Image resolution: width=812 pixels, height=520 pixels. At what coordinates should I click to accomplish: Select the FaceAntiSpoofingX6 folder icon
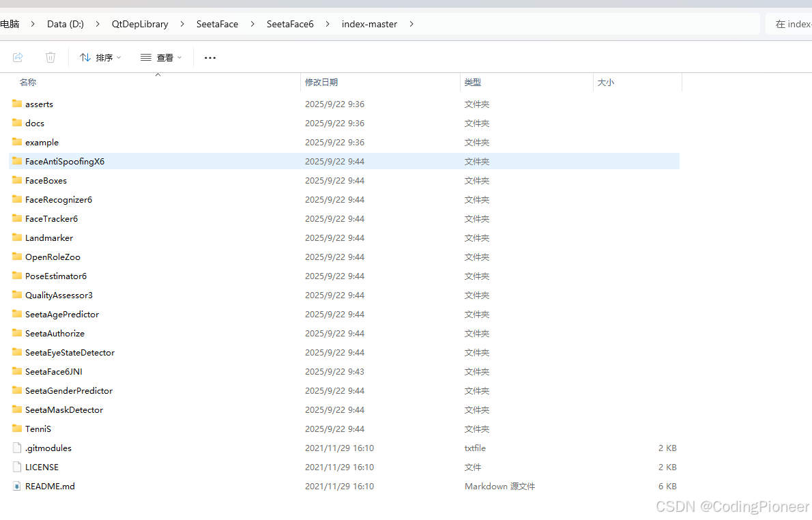(17, 161)
